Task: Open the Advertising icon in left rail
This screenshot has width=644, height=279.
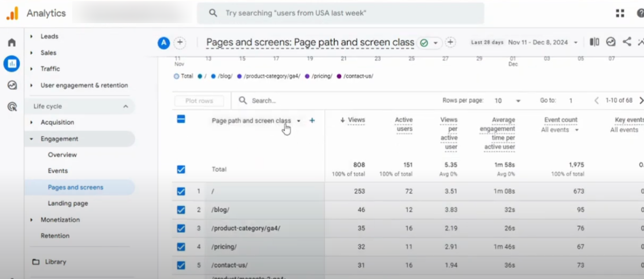Action: click(12, 107)
